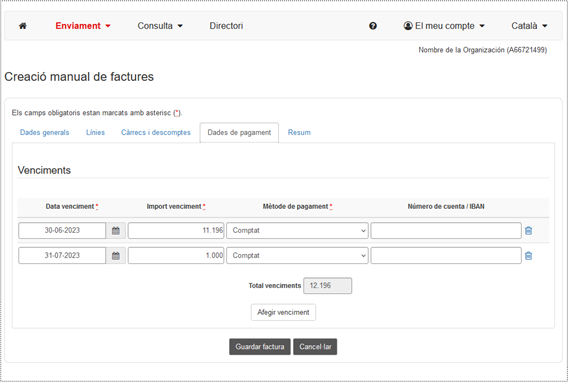Screen dimensions: 568x382
Task: Open the El meu compte menu
Action: point(444,26)
